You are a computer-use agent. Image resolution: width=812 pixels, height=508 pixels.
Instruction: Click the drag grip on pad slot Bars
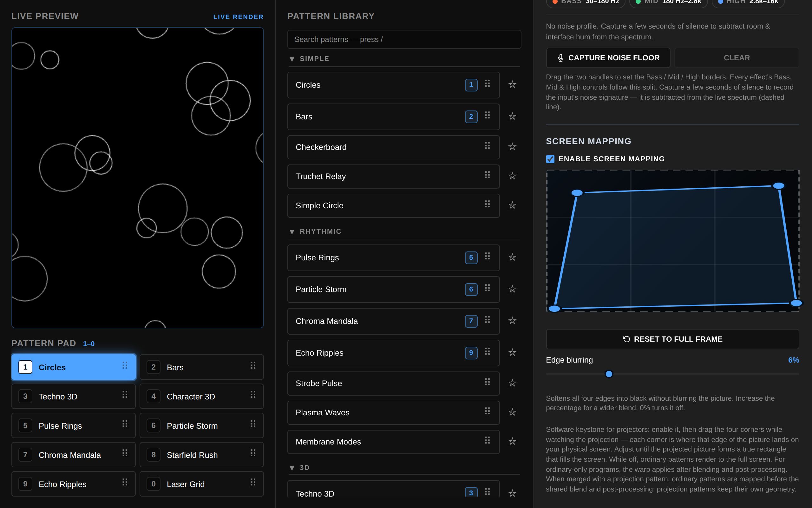253,365
